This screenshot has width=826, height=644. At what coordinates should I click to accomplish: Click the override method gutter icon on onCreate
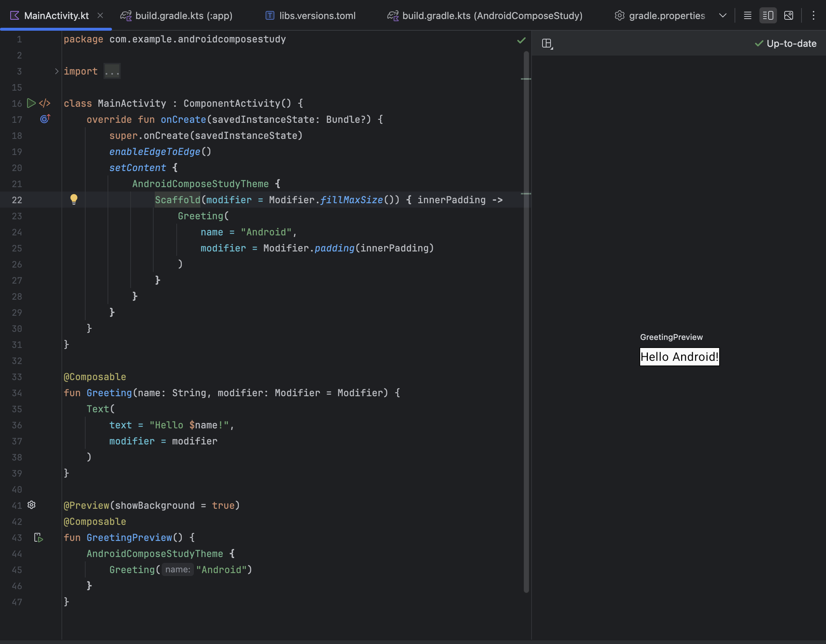coord(45,119)
